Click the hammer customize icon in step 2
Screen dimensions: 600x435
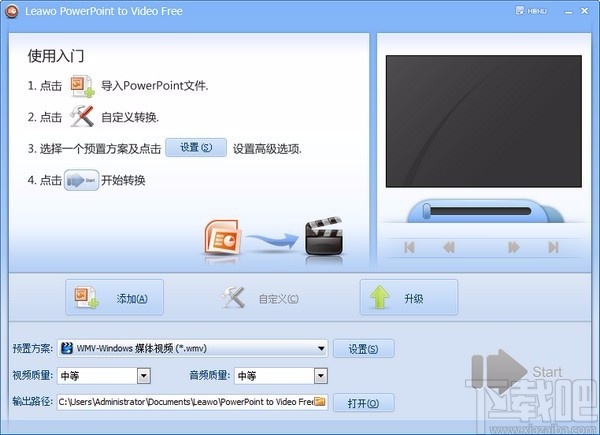tap(82, 116)
